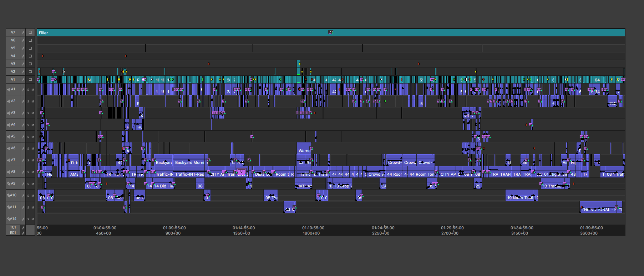Viewport: 644px width, 276px height.
Task: Select the 'CITY AP' clip on A8
Action: [448, 172]
